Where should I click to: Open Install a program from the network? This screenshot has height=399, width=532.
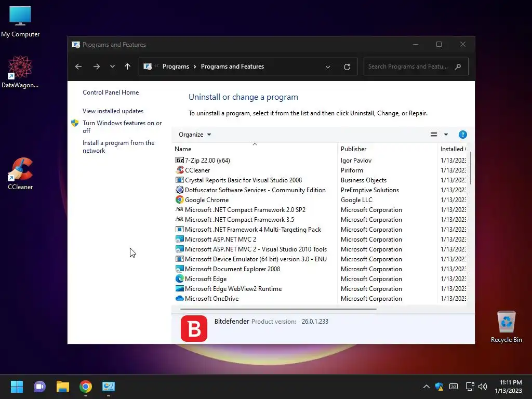118,147
